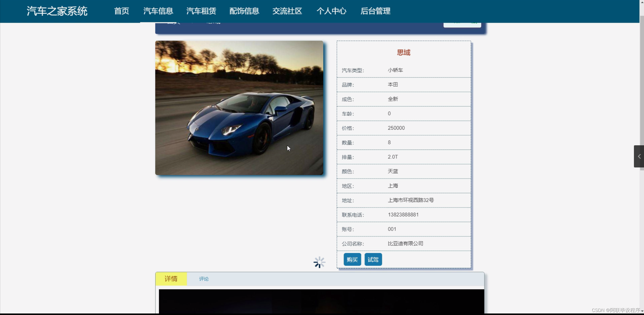Go to 汽车信息 in navigation
The width and height of the screenshot is (644, 315).
coord(158,11)
